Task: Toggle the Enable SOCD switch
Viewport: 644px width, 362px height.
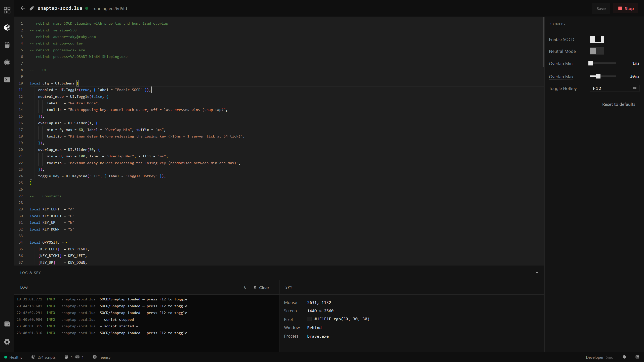Action: pos(597,39)
